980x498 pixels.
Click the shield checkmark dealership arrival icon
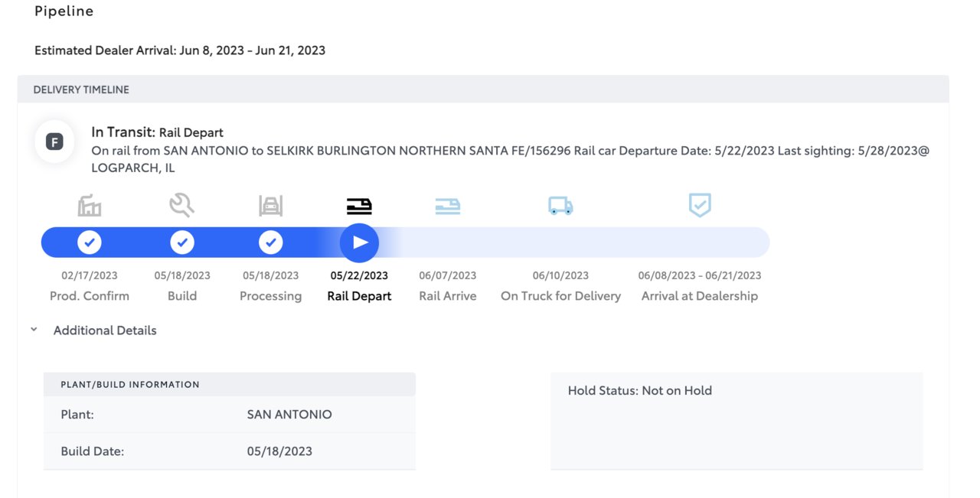pos(700,205)
